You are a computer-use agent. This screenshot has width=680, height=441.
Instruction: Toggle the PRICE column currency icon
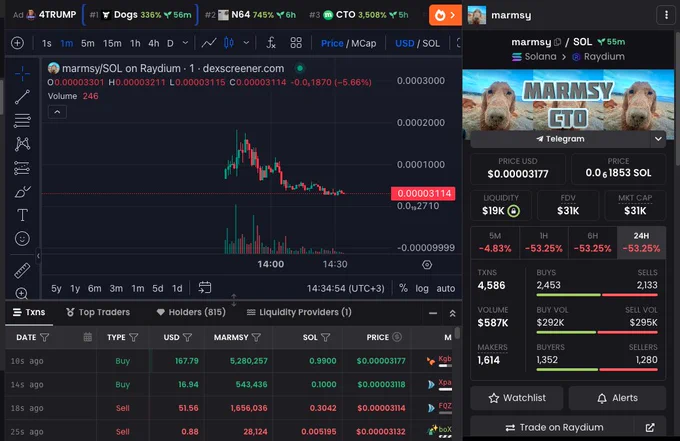pyautogui.click(x=397, y=337)
